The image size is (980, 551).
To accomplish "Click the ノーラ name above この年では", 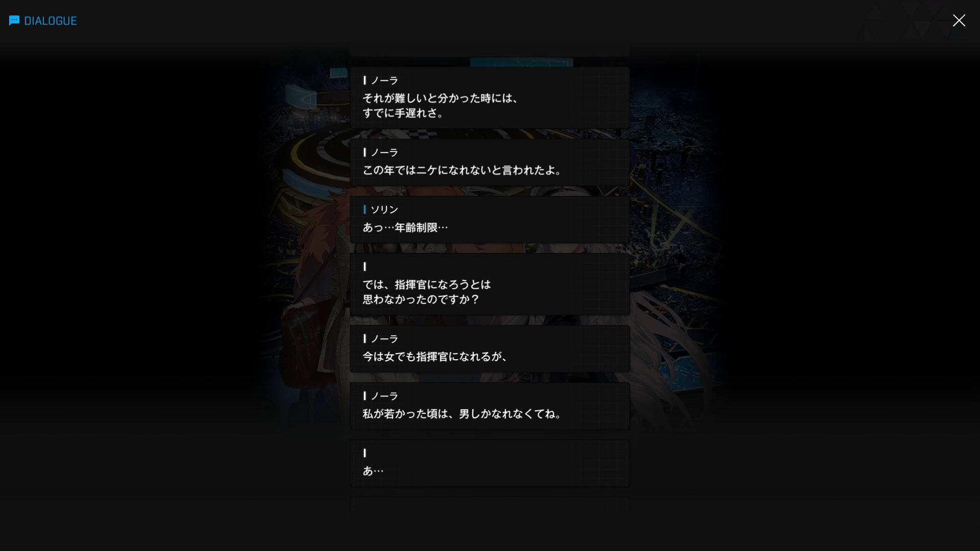I will 384,153.
